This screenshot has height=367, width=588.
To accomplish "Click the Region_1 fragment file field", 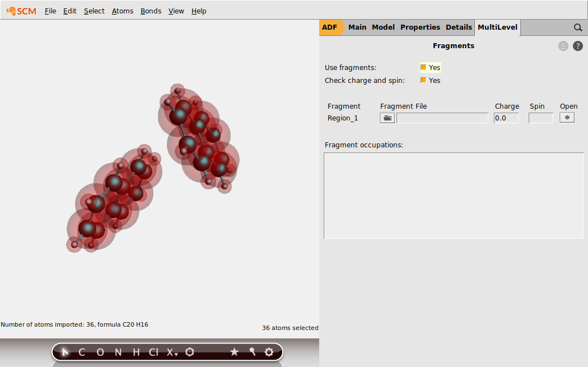I will click(x=442, y=118).
